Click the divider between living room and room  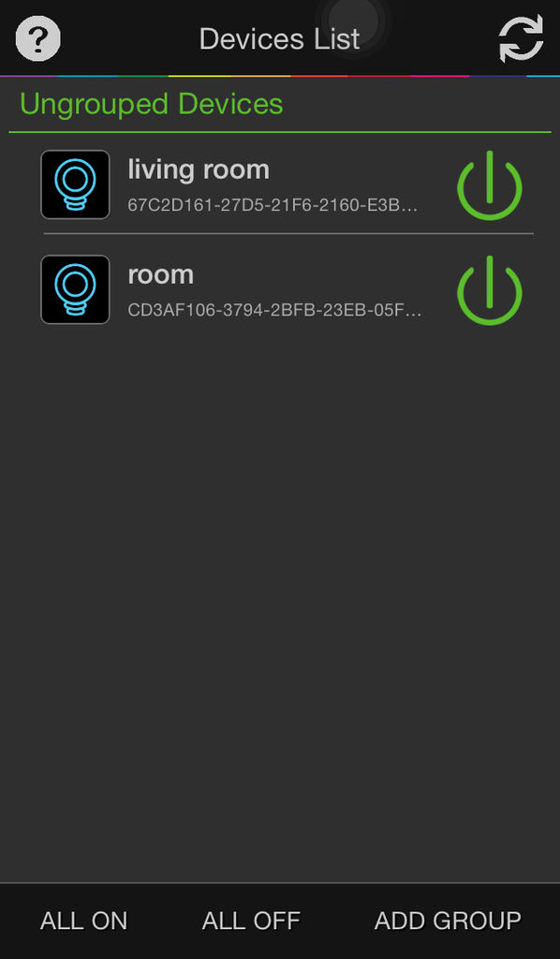[x=287, y=233]
